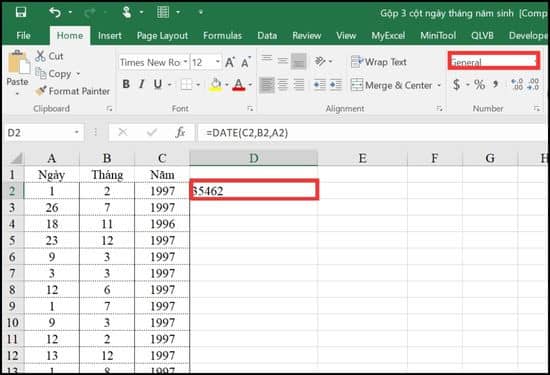550x375 pixels.
Task: Undo the last action
Action: [54, 13]
